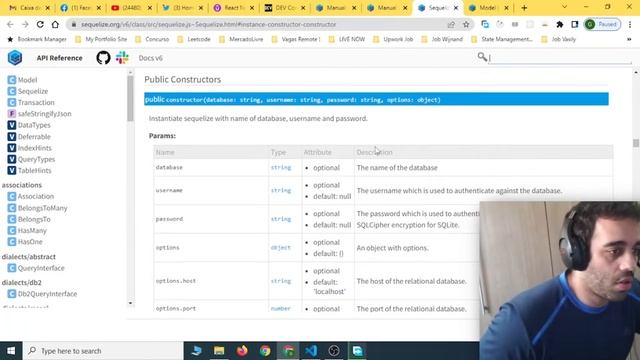Open the State Management bookmark folder

[x=502, y=39]
